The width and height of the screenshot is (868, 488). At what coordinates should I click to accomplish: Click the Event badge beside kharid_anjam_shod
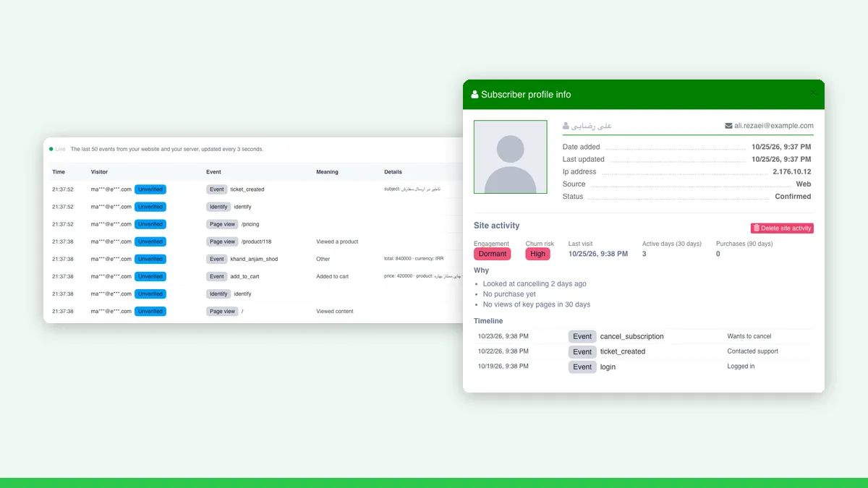point(217,259)
